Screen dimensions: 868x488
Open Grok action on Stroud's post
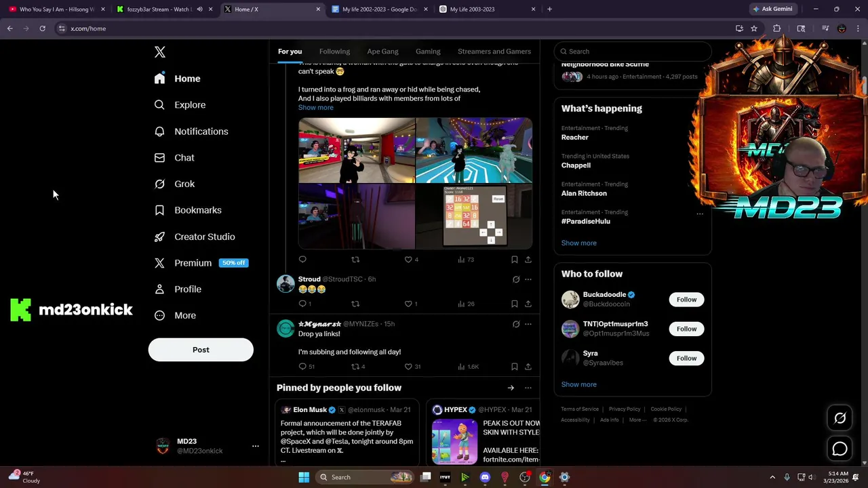pos(516,279)
